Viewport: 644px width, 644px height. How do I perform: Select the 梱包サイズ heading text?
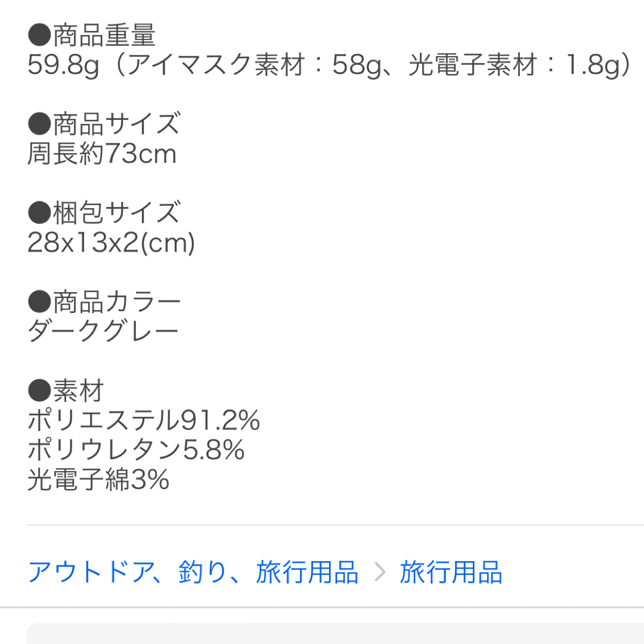click(117, 212)
